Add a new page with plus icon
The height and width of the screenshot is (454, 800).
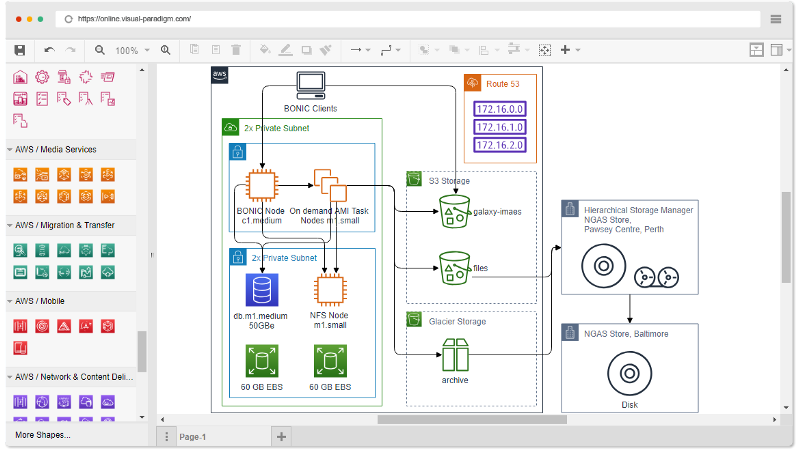tap(282, 437)
